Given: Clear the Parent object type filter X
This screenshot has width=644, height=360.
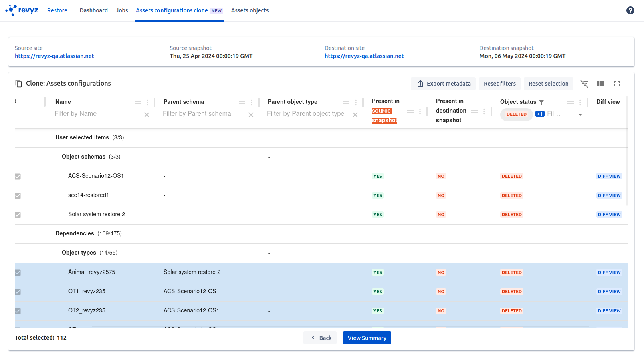Looking at the screenshot, I should pos(355,115).
